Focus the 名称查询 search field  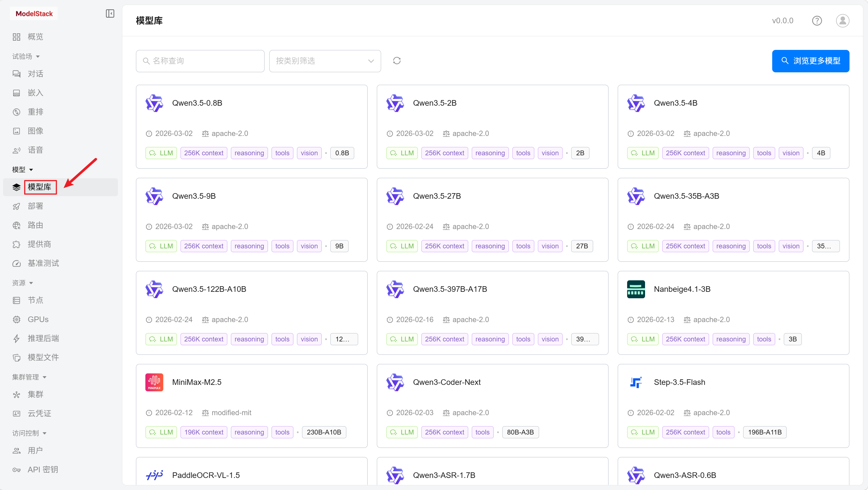click(200, 61)
